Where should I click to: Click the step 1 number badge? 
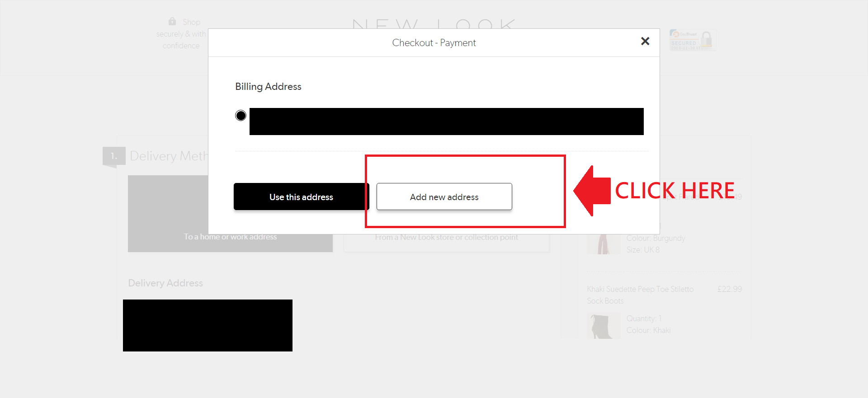click(x=113, y=156)
